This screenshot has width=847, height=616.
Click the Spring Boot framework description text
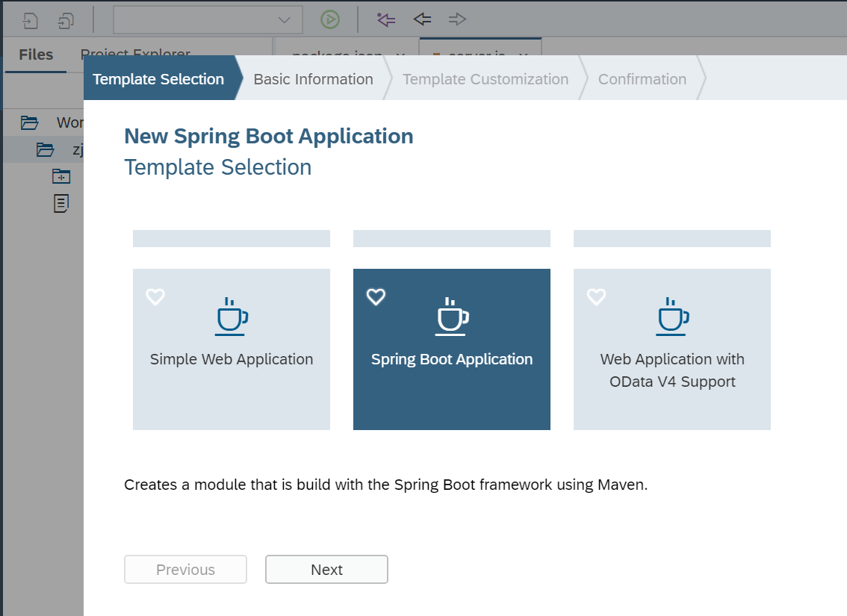pyautogui.click(x=385, y=485)
